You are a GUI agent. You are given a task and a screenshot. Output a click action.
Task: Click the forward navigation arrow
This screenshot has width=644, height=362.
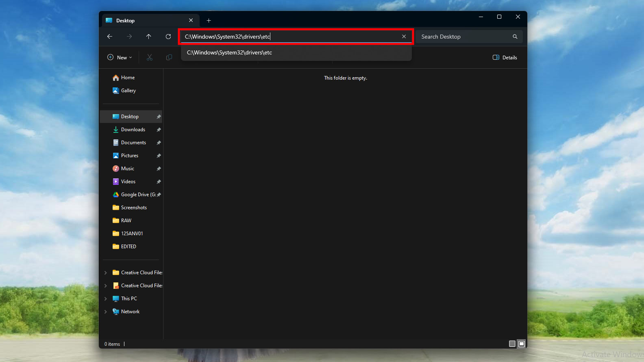click(x=129, y=37)
